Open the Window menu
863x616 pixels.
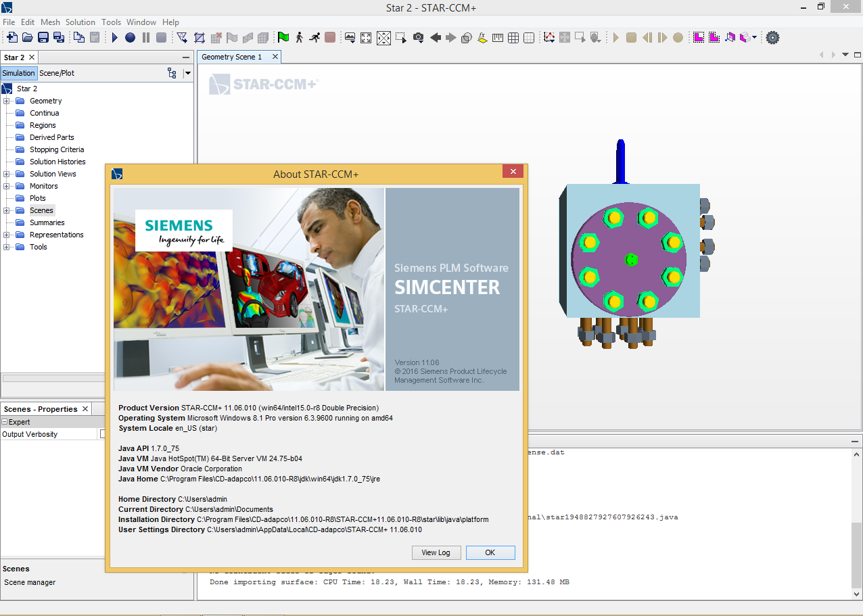coord(141,22)
